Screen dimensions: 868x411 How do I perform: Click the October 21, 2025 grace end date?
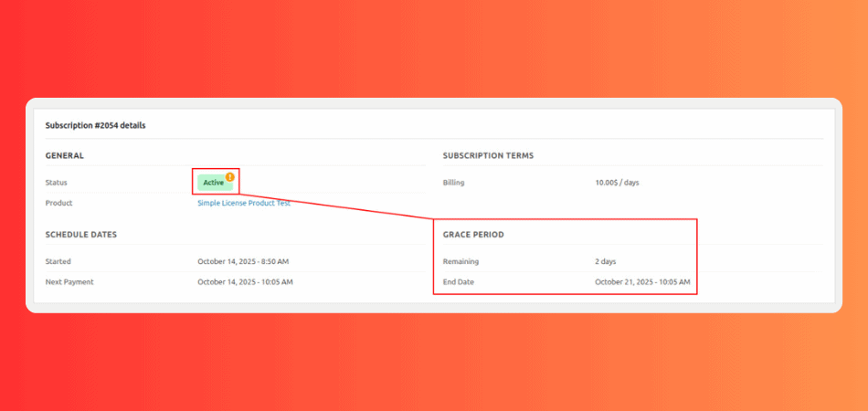642,282
